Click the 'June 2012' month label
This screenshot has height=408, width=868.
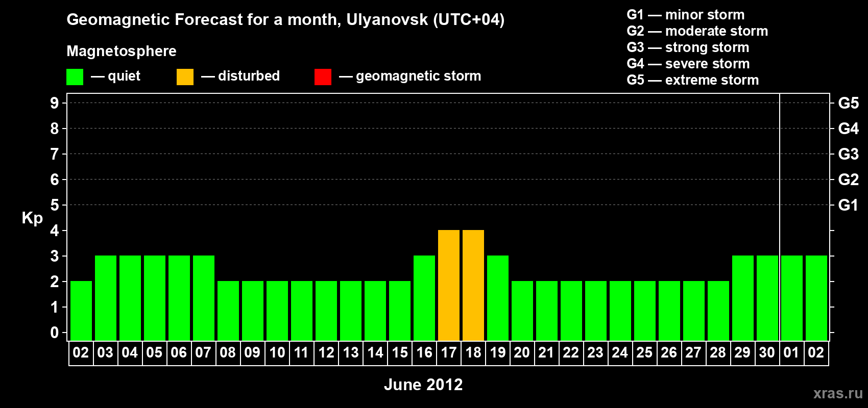(x=423, y=385)
